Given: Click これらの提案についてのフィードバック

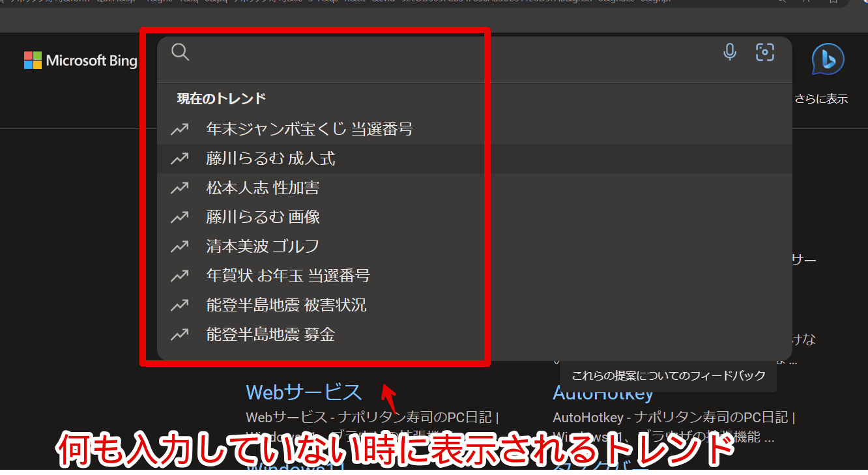Looking at the screenshot, I should coord(668,375).
